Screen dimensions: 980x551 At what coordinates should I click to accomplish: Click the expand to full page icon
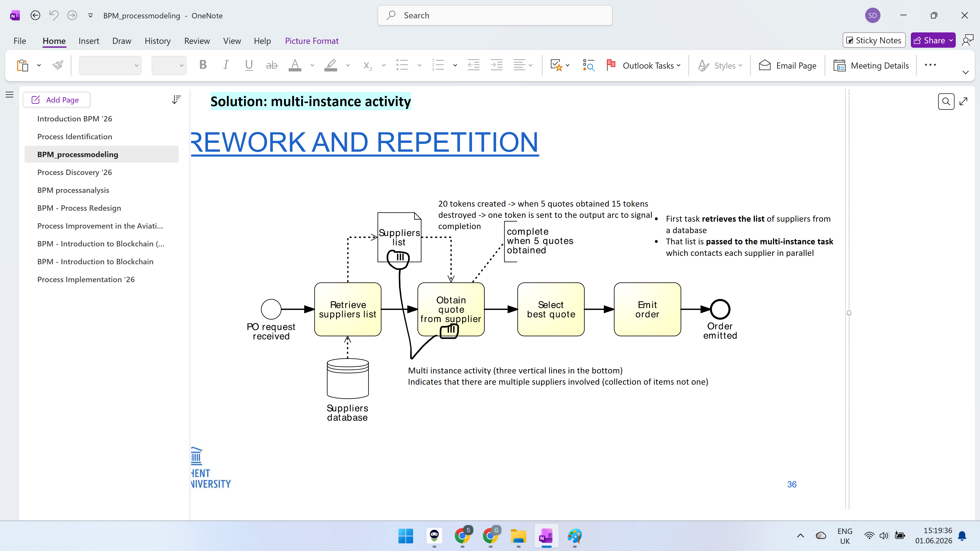click(964, 102)
